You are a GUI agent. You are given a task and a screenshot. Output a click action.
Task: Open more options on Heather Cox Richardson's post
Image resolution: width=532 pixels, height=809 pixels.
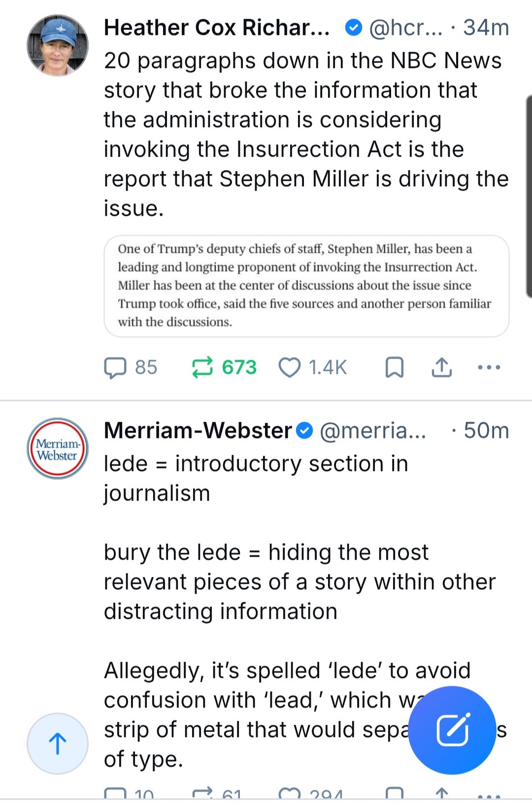(489, 368)
